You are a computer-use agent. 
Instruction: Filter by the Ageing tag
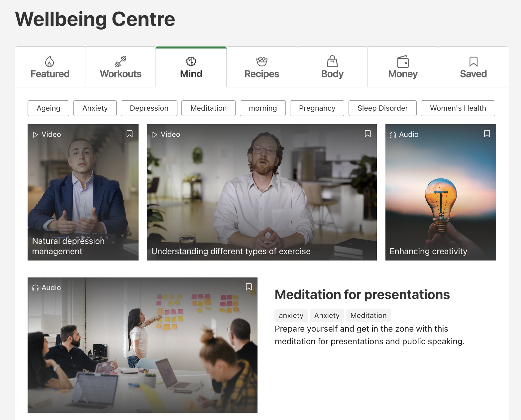click(48, 108)
